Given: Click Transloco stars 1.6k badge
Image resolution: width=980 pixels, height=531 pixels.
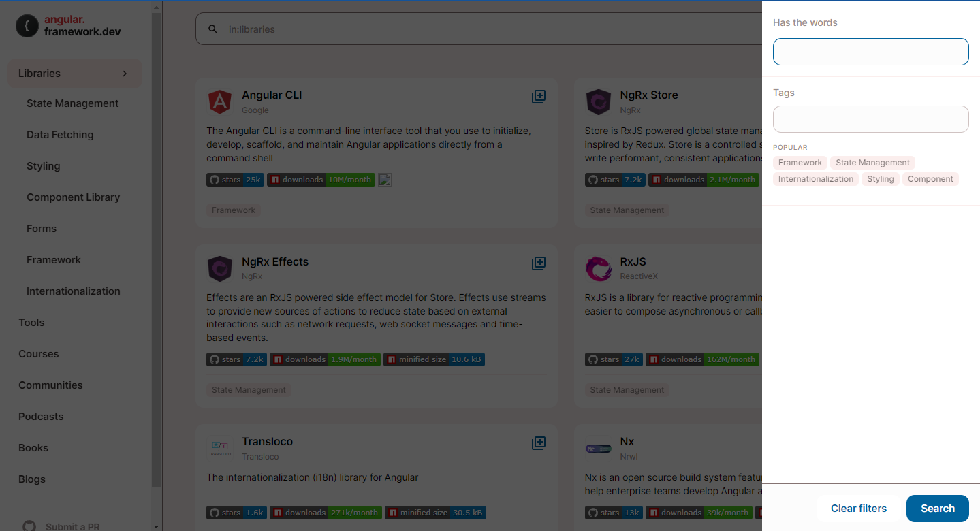Looking at the screenshot, I should coord(236,513).
